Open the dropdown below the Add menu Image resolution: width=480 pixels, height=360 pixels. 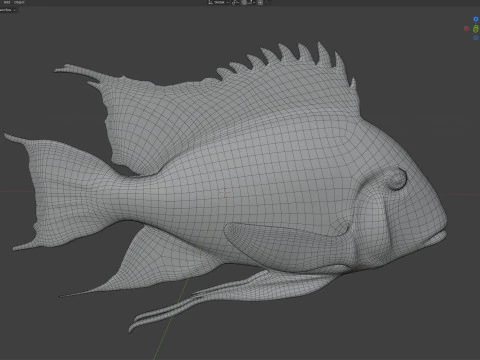(7, 10)
